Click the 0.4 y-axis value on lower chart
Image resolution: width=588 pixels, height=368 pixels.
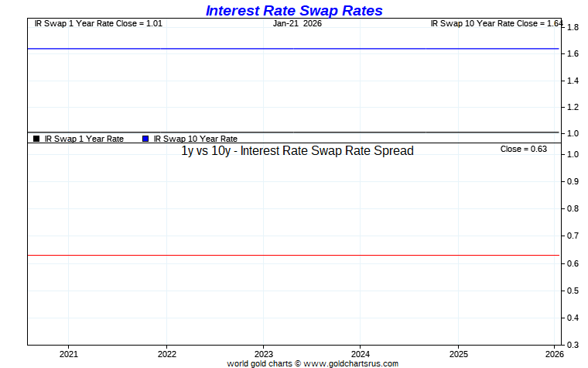point(573,318)
